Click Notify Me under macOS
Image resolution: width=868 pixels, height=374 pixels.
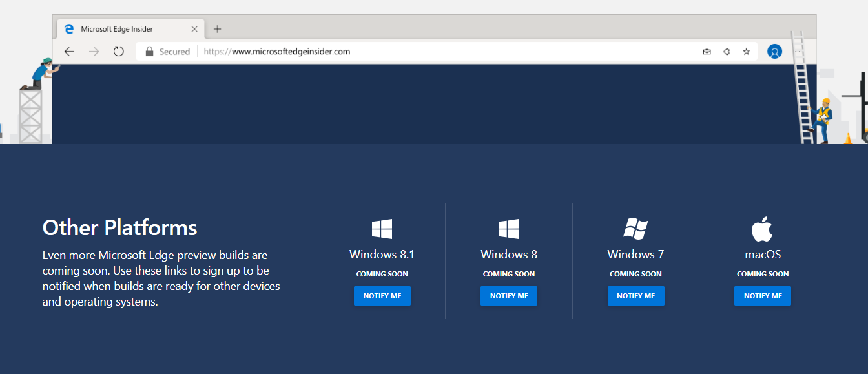[x=763, y=296]
